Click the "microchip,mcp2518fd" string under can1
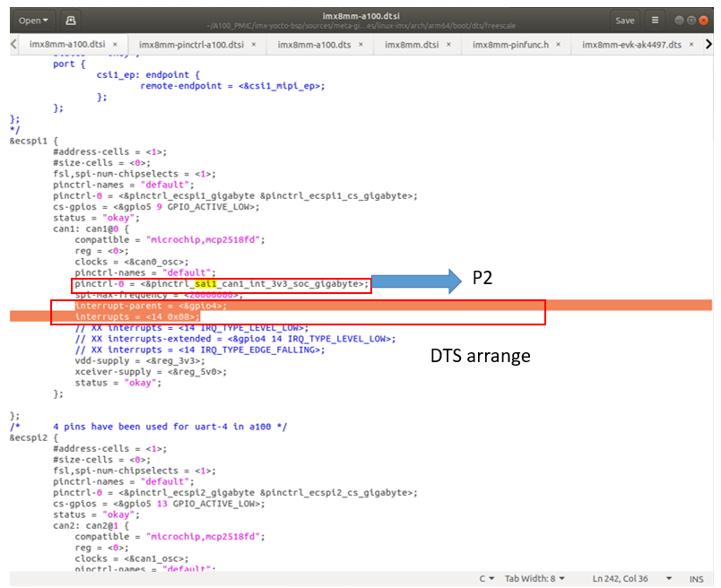 click(x=203, y=239)
